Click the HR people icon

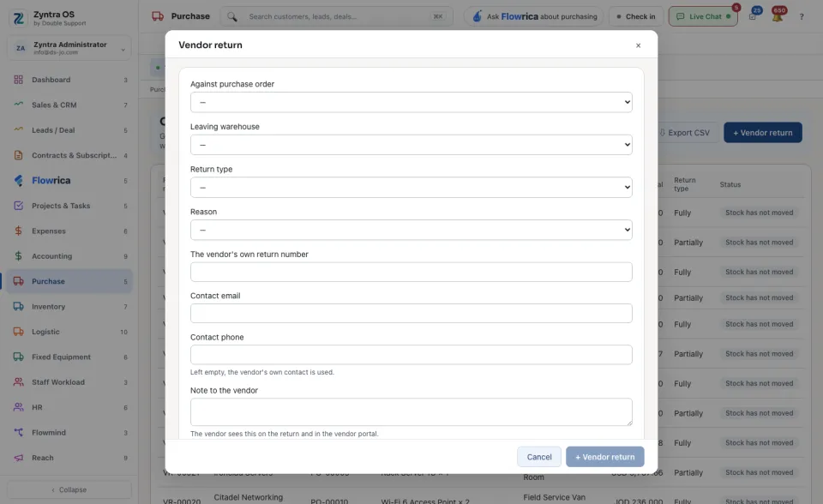coord(18,407)
